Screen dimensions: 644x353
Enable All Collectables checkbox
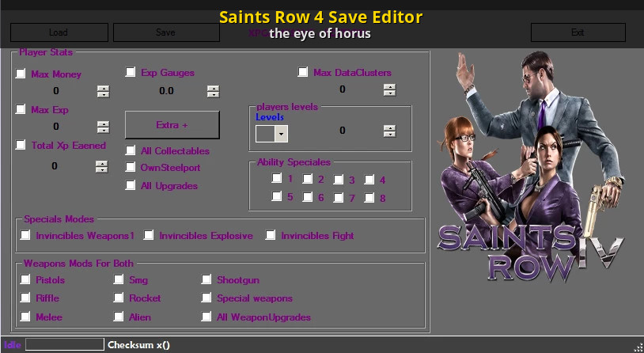pyautogui.click(x=131, y=150)
